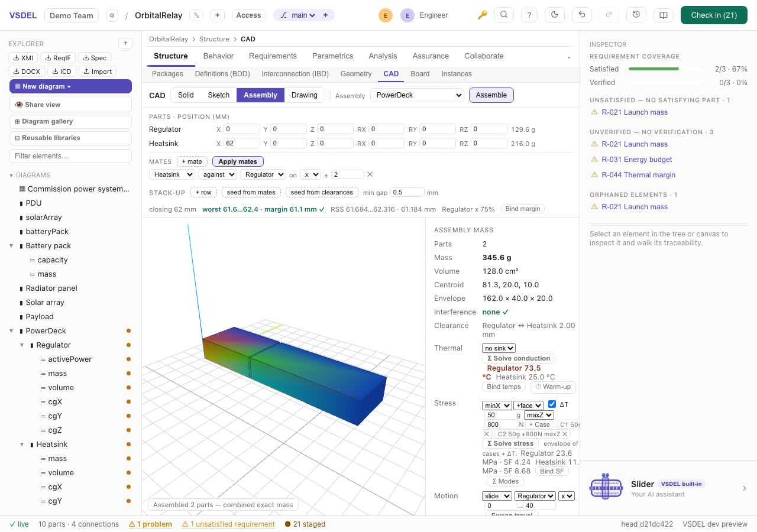Switch to the Requirements tab
Screen dimensions: 757x532
point(273,56)
